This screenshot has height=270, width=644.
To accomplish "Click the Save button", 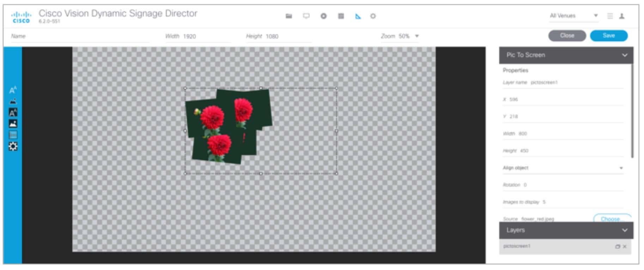I will pyautogui.click(x=609, y=36).
